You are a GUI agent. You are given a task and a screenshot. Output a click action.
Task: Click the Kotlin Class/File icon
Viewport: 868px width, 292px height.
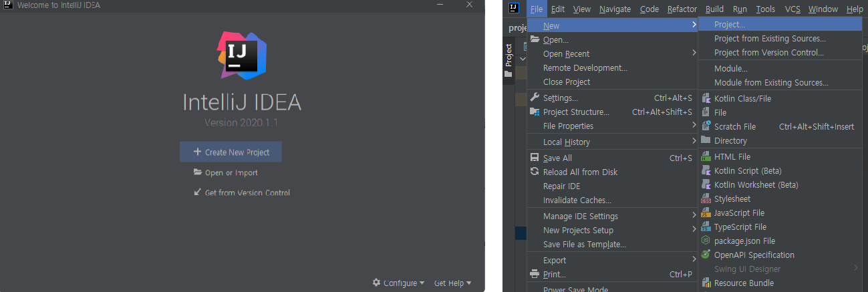pyautogui.click(x=706, y=98)
